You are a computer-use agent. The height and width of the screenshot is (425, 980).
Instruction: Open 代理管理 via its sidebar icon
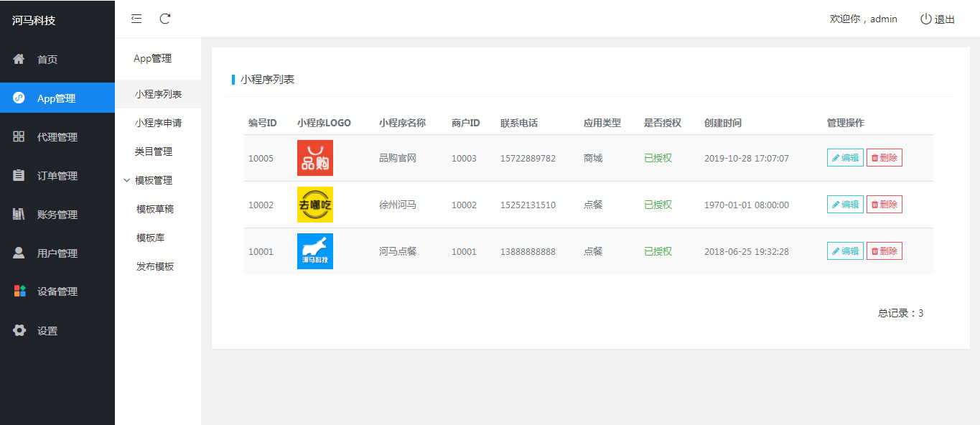[19, 136]
